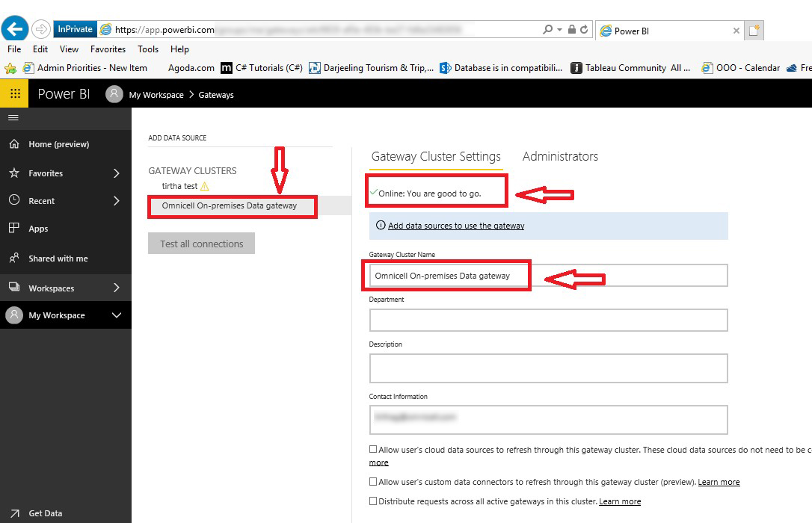This screenshot has width=812, height=523.
Task: Switch to the Administrators tab
Action: pos(559,156)
